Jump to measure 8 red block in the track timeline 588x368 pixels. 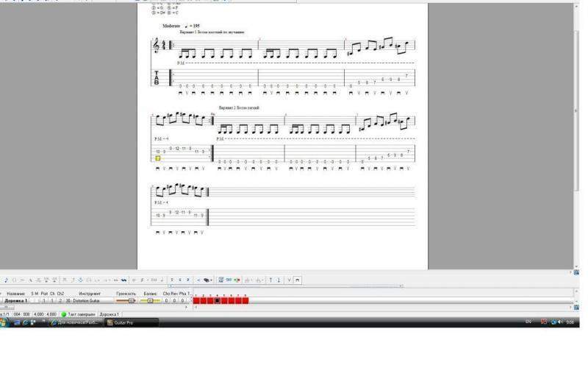point(245,300)
